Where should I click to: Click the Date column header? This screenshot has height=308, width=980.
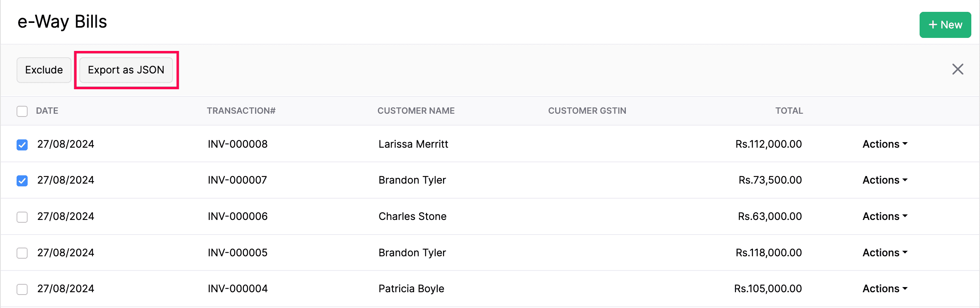pos(47,111)
